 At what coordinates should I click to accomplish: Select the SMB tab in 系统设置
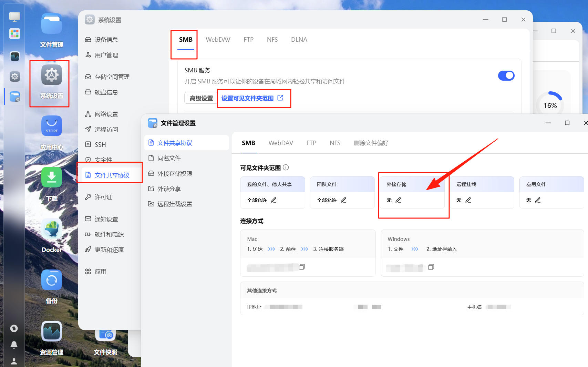tap(186, 40)
